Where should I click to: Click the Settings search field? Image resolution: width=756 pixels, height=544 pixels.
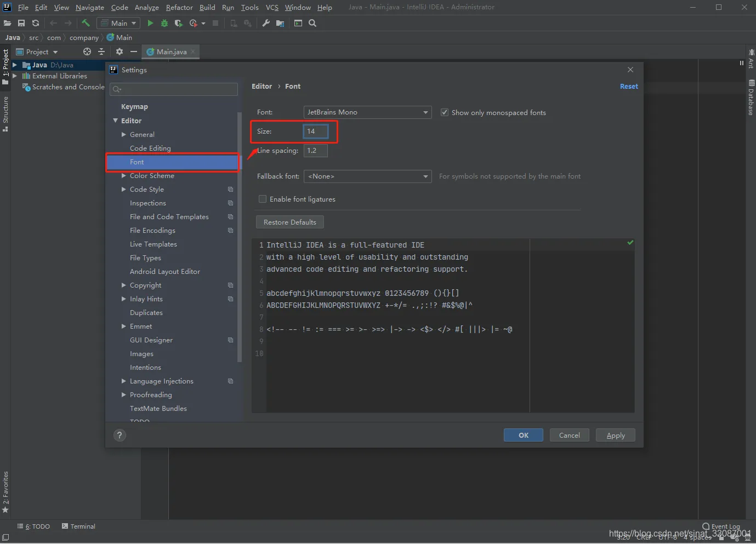(174, 89)
